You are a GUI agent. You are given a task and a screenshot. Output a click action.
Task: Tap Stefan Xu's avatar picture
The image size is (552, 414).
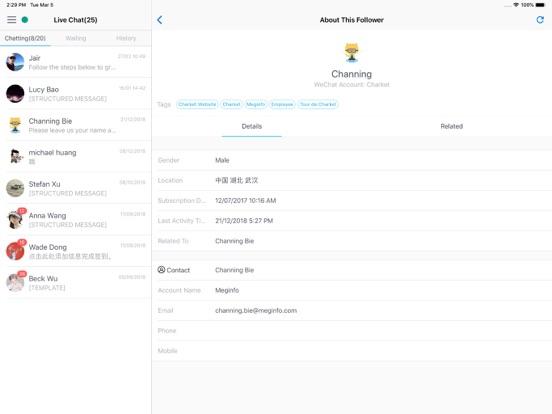tap(15, 188)
